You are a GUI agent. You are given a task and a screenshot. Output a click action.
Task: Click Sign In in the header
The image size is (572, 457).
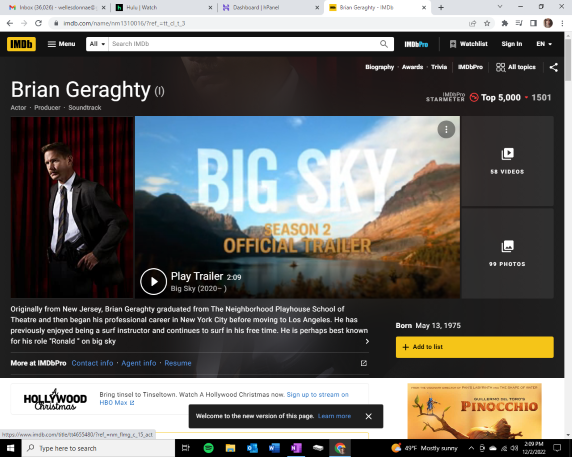click(511, 44)
